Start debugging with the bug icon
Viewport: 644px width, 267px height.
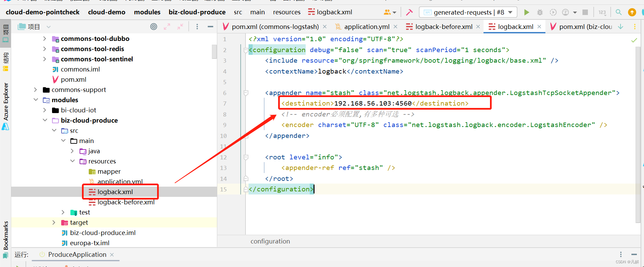coord(540,12)
